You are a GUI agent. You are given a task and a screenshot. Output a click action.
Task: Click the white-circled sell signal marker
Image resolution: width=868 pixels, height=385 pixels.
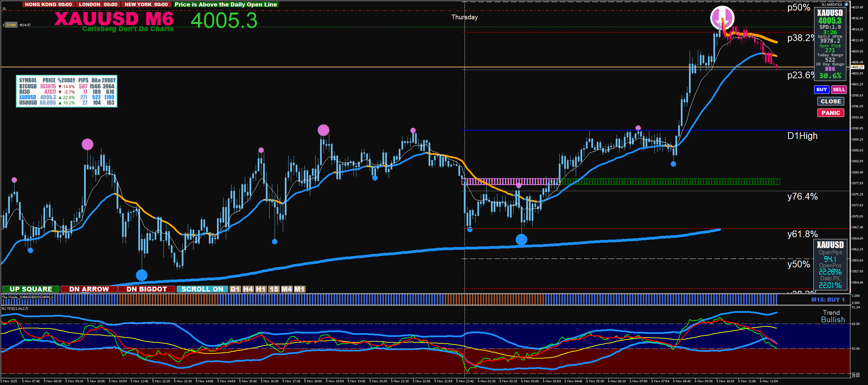pyautogui.click(x=722, y=18)
